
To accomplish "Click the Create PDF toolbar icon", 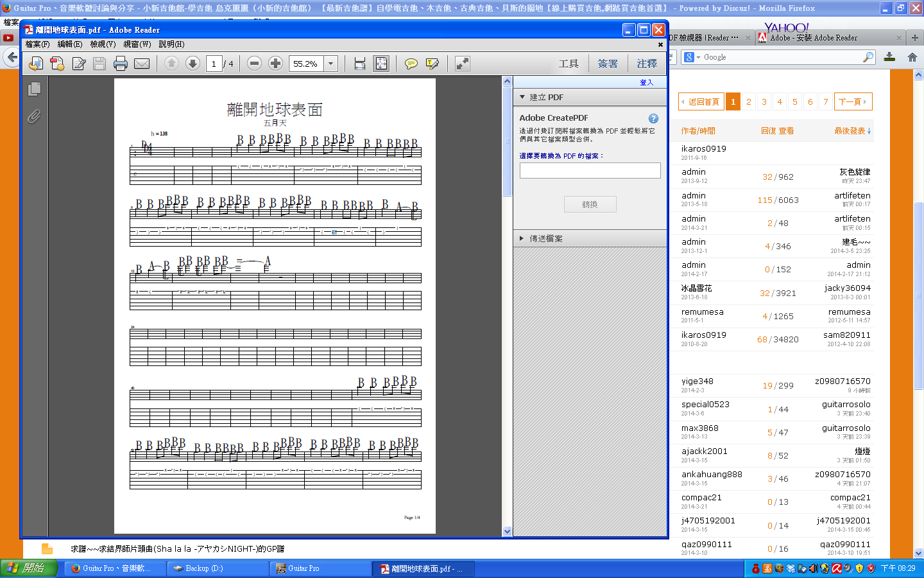I will (x=57, y=64).
